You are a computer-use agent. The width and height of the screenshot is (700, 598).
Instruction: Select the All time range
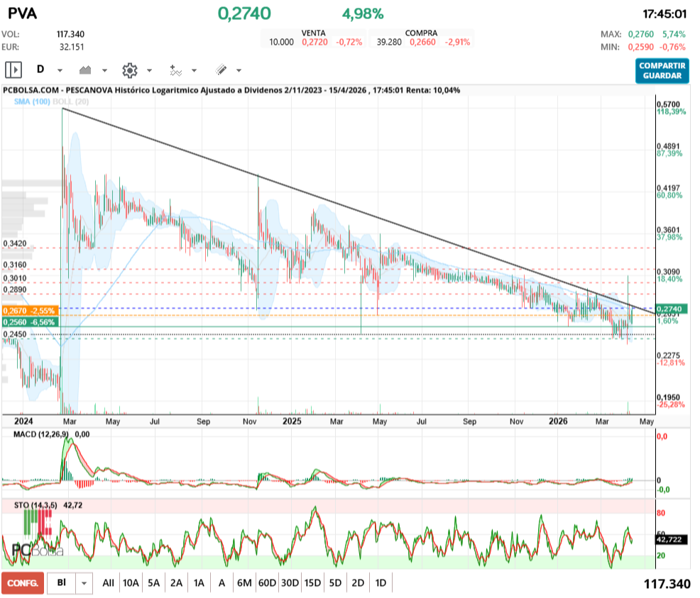click(108, 583)
